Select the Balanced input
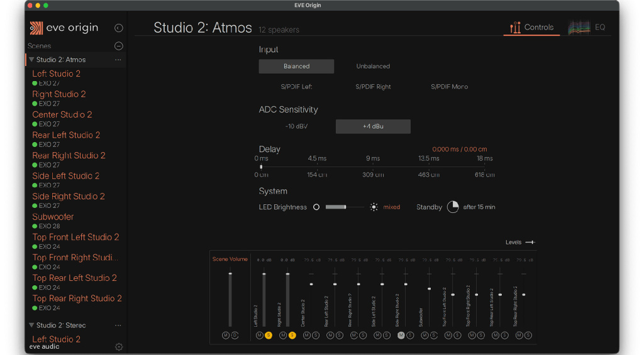The image size is (644, 355). coord(296,66)
